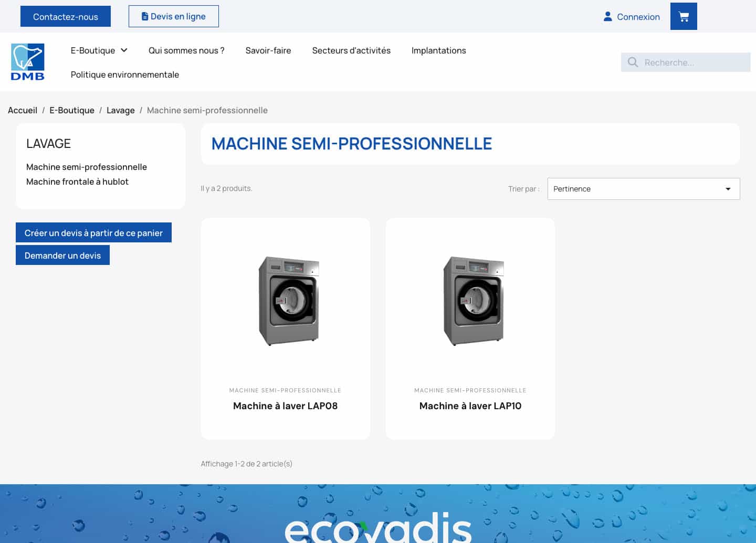This screenshot has width=756, height=543.
Task: Open the LAP08 washing machine image
Action: pos(289,301)
